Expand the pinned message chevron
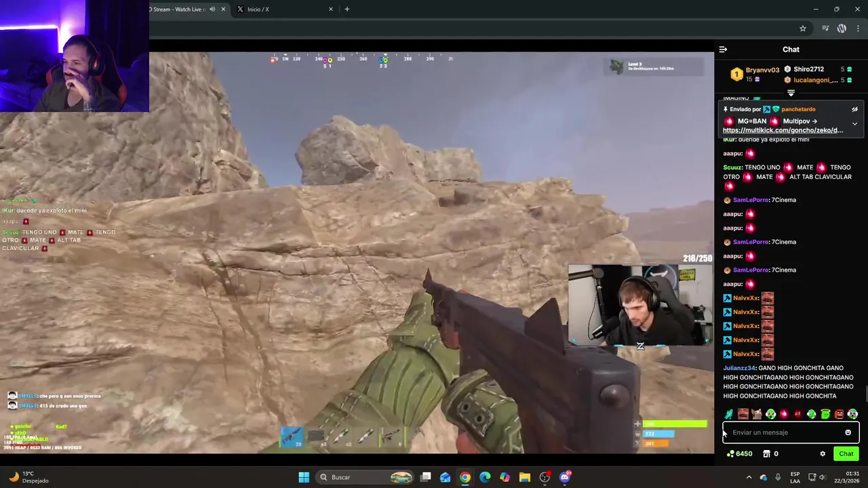Image resolution: width=868 pixels, height=488 pixels. click(854, 124)
